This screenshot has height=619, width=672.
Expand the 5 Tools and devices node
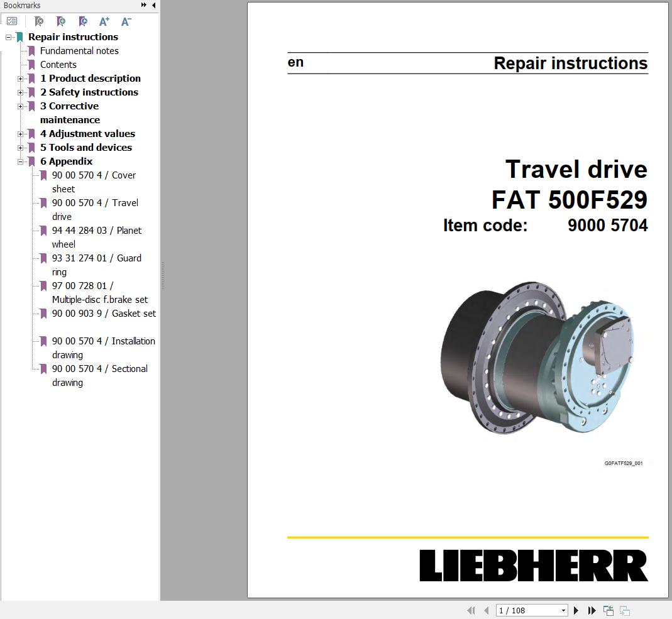(20, 148)
